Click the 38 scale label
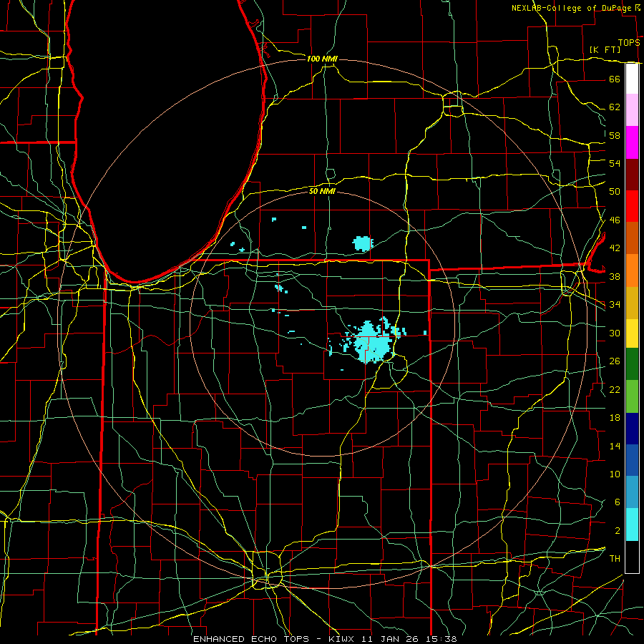The height and width of the screenshot is (644, 644). [x=615, y=276]
